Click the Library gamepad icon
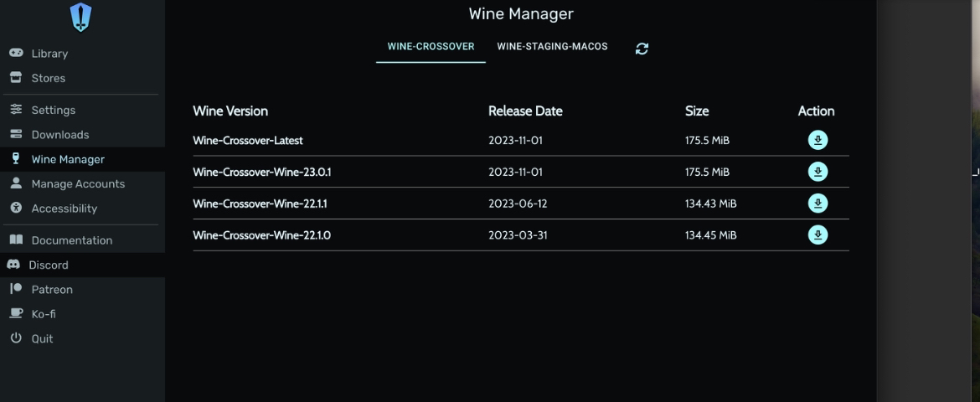The width and height of the screenshot is (980, 402). pyautogui.click(x=16, y=54)
